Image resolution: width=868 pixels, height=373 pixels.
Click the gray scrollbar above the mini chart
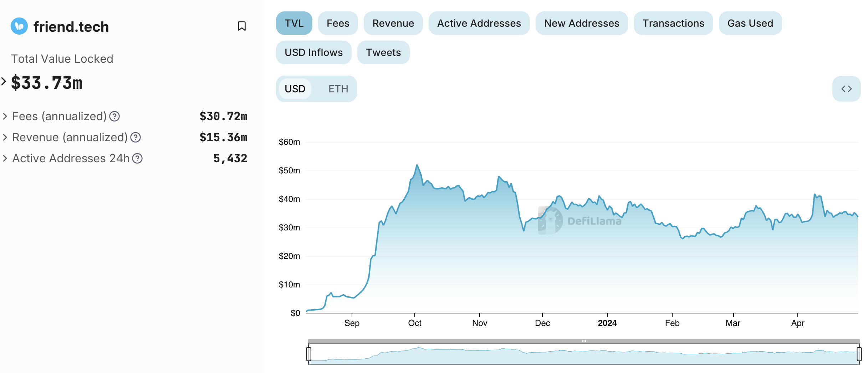coord(584,341)
